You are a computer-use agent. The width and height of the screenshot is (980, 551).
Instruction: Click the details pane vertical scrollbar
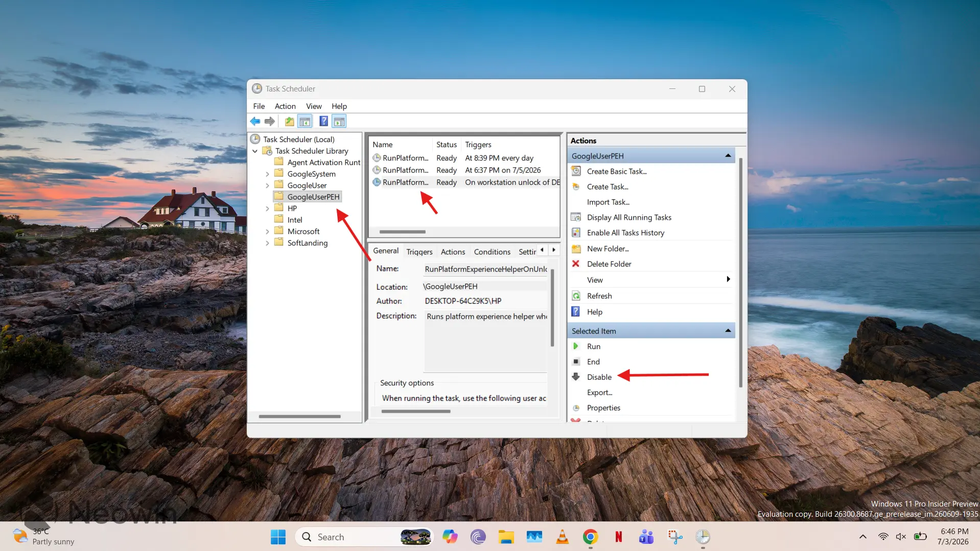tap(552, 308)
